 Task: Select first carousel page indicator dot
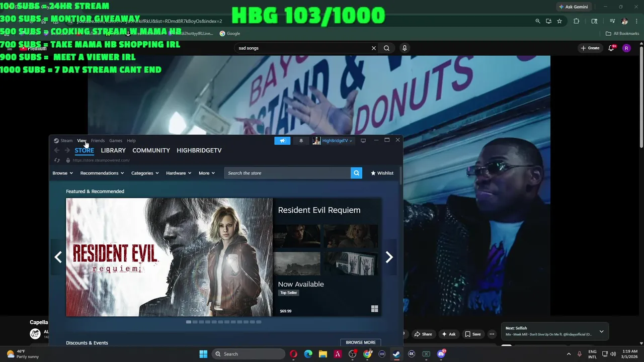(189, 322)
